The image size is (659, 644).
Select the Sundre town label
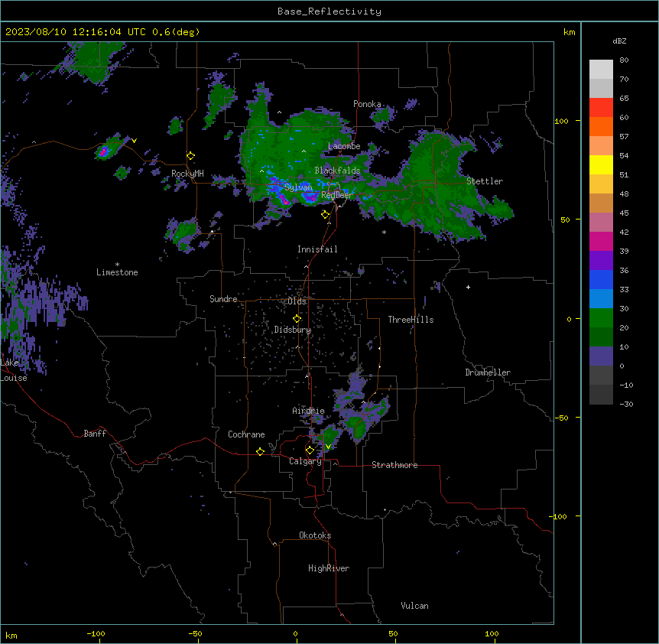tap(223, 299)
